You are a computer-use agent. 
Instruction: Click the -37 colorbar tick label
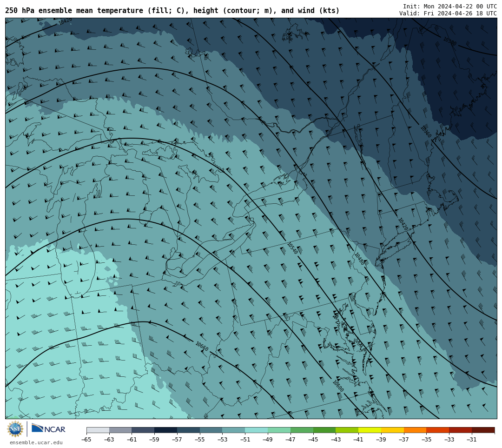(404, 439)
